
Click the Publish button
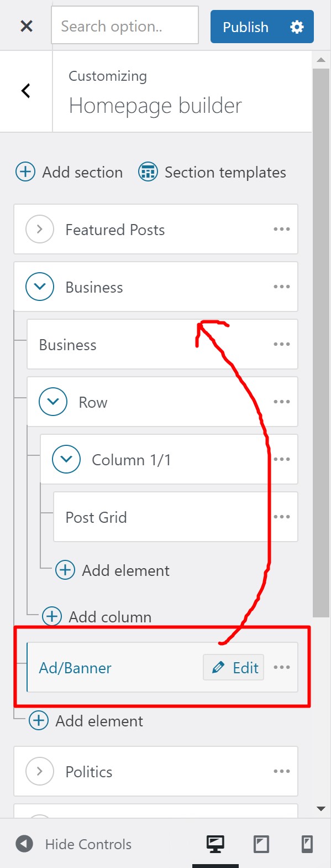(245, 27)
